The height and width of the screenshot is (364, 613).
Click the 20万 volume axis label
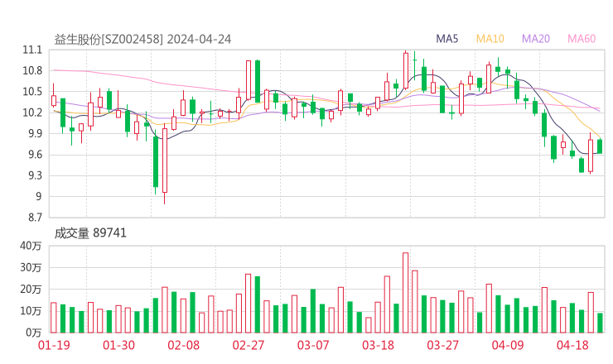tap(31, 290)
